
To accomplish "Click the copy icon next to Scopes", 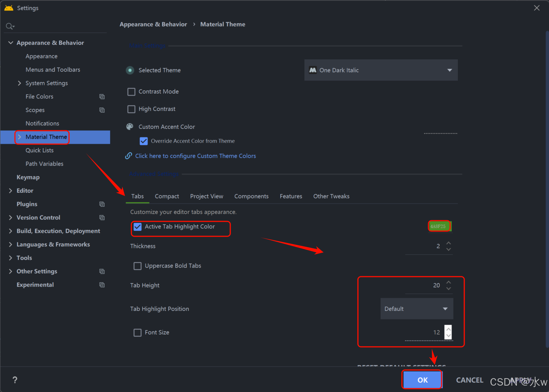I will pyautogui.click(x=102, y=110).
